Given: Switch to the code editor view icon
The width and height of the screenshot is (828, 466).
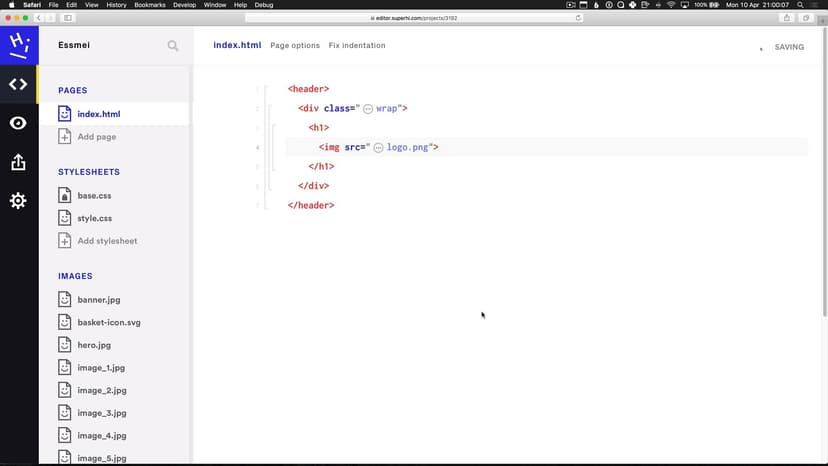Looking at the screenshot, I should 18,85.
